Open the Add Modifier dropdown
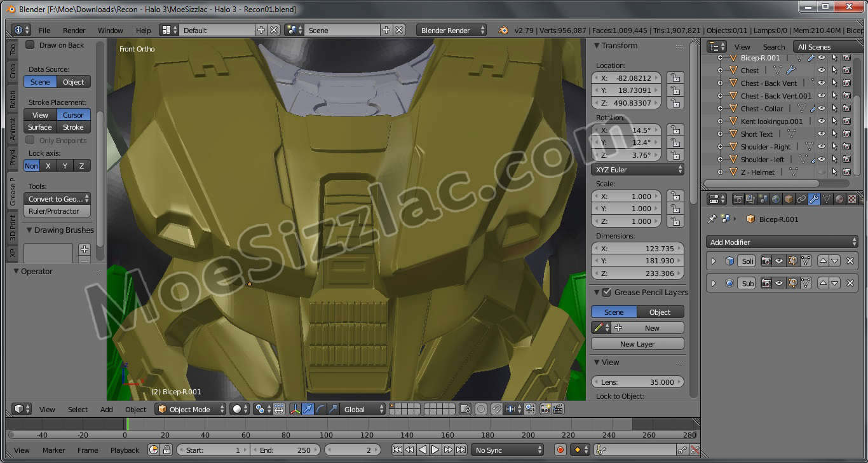Screen dimensions: 868x463 pyautogui.click(x=782, y=242)
